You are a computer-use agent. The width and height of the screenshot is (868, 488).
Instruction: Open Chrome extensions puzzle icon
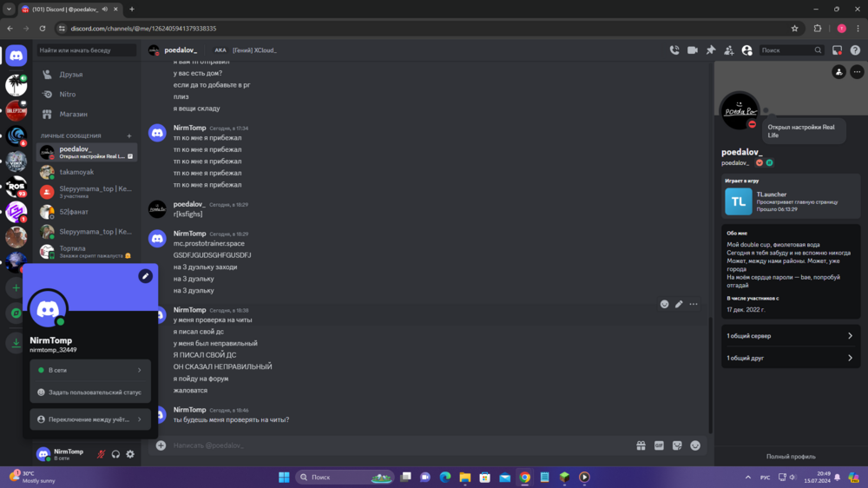818,29
